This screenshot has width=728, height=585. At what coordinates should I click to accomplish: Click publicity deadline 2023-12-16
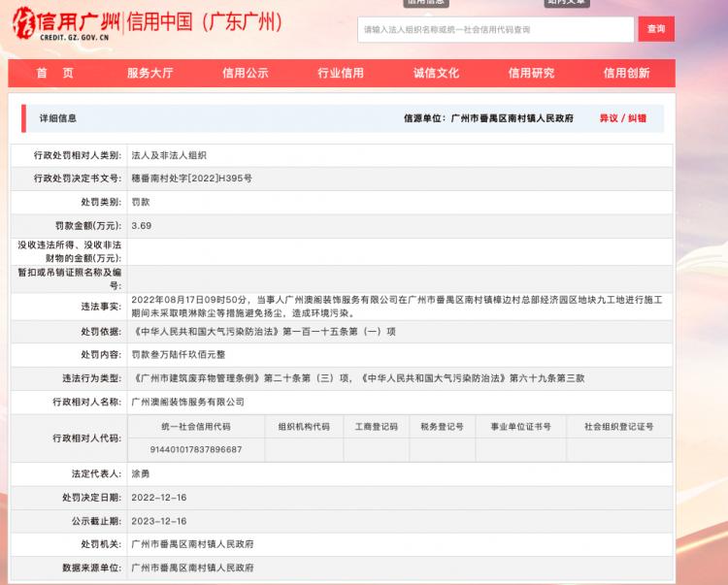(159, 521)
